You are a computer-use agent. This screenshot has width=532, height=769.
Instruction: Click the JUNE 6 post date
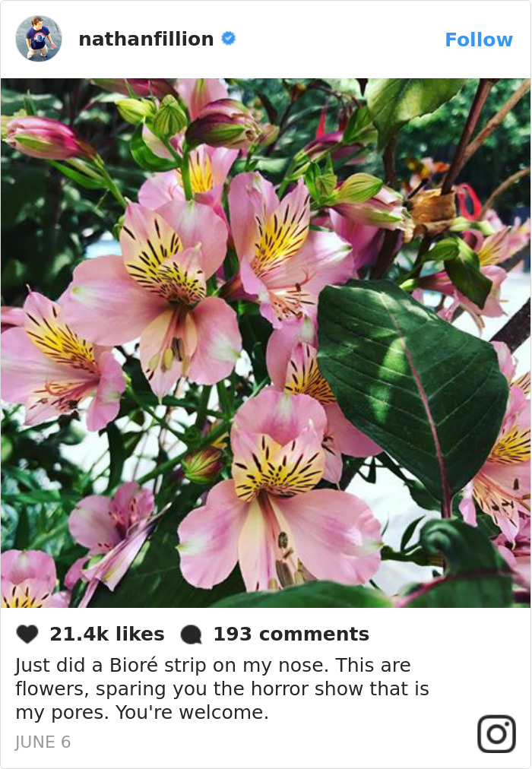click(x=43, y=742)
